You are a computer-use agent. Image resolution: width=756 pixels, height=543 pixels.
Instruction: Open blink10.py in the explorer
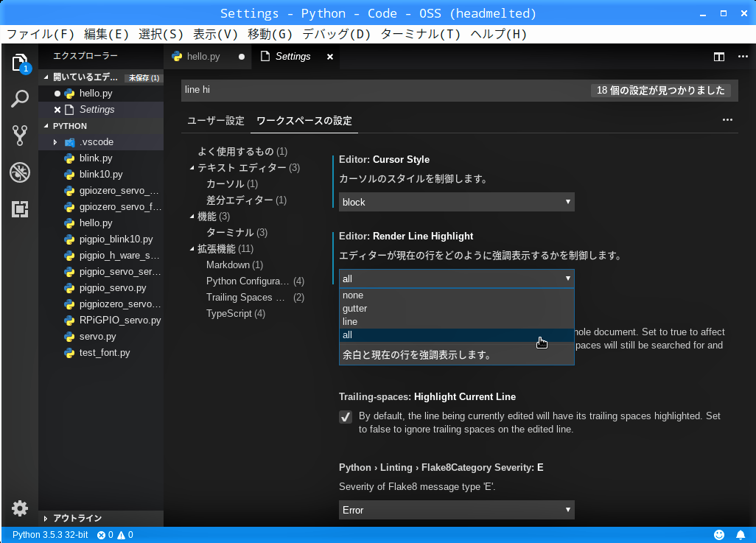coord(101,175)
